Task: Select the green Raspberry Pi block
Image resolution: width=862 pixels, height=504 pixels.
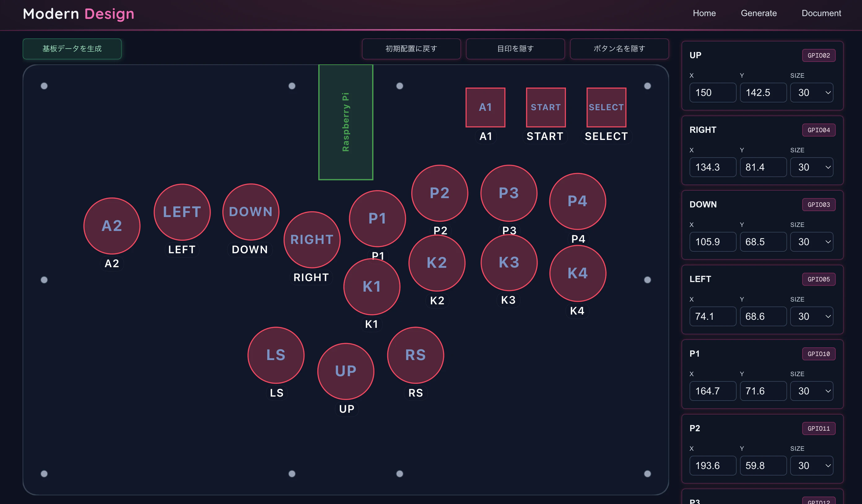Action: [346, 122]
